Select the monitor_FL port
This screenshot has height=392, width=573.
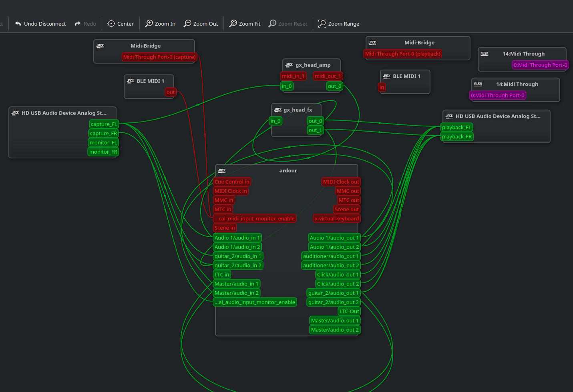pos(103,142)
